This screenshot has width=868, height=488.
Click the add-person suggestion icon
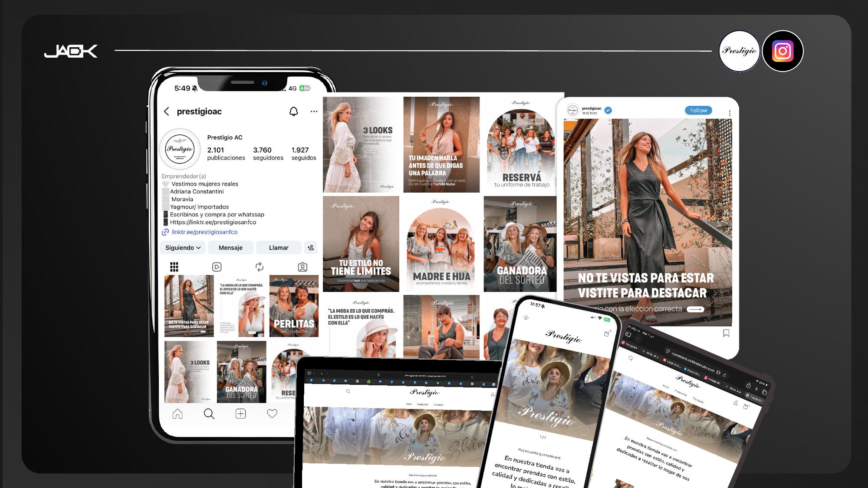(311, 248)
